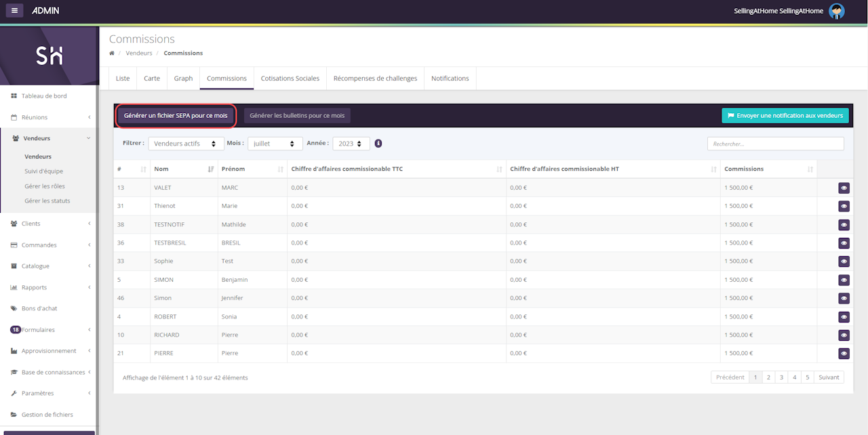View commission details for SIMON Benjamin
This screenshot has height=435, width=868.
tap(844, 280)
